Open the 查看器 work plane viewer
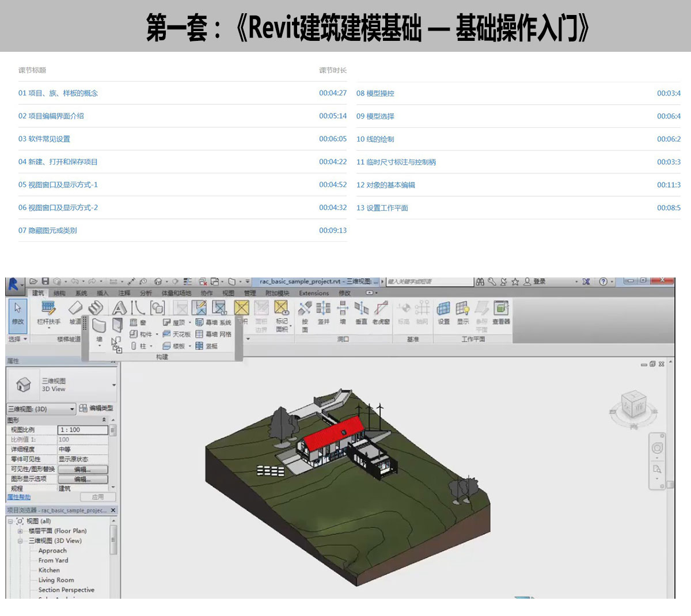The image size is (691, 616). [501, 313]
